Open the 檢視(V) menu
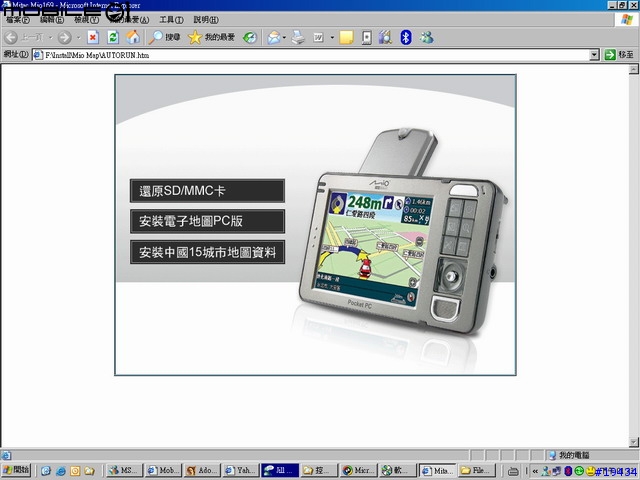 (x=86, y=20)
